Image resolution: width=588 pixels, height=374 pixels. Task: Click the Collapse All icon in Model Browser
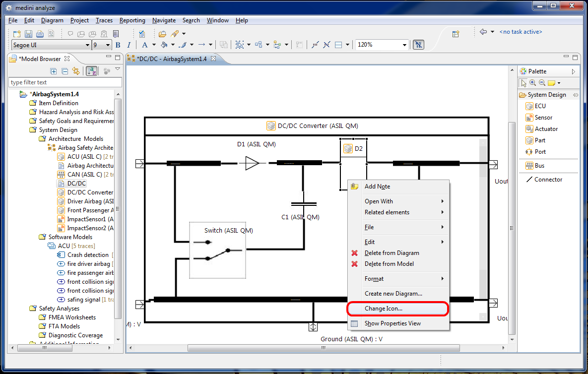65,71
